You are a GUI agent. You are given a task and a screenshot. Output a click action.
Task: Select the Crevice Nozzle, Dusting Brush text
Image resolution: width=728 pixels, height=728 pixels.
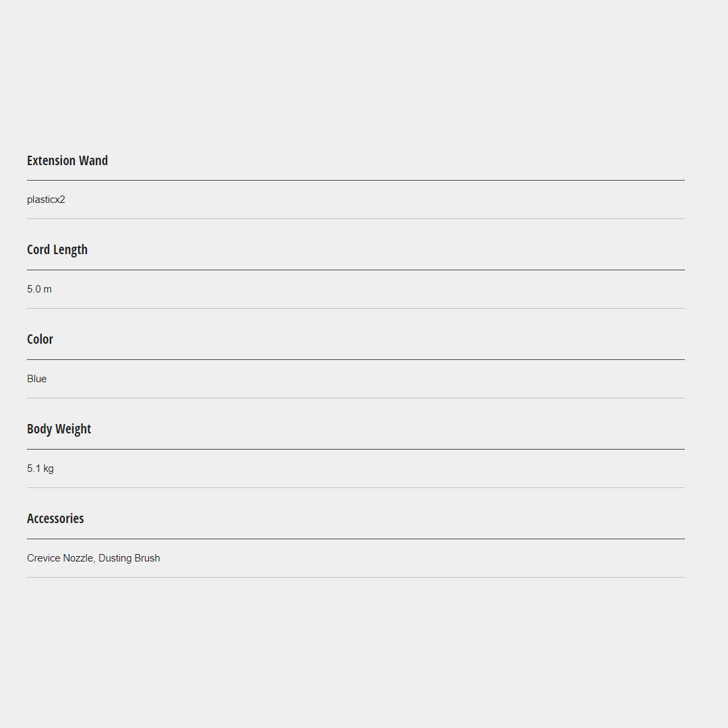coord(94,558)
